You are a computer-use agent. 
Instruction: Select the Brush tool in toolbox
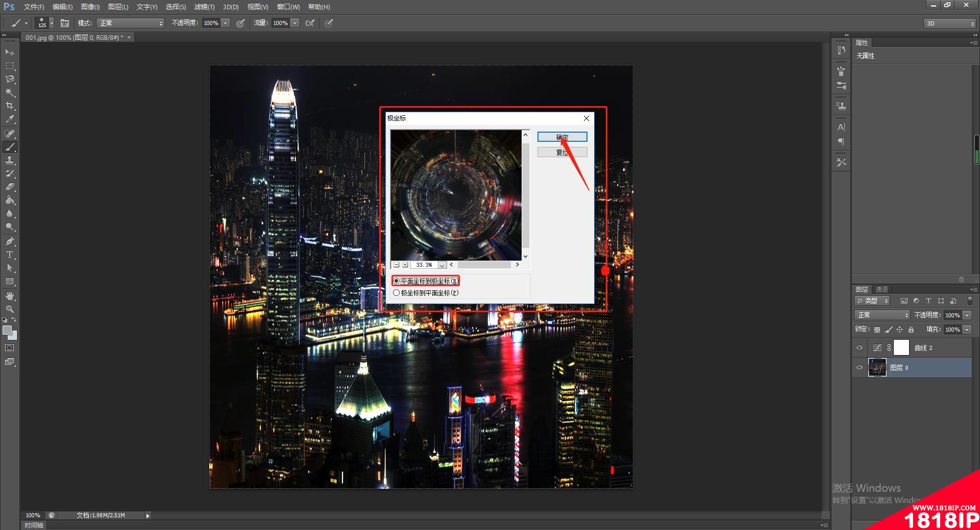pyautogui.click(x=10, y=147)
